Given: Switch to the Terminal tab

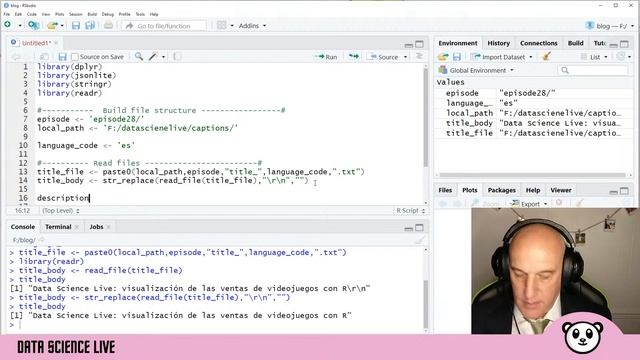Looking at the screenshot, I should [x=58, y=227].
